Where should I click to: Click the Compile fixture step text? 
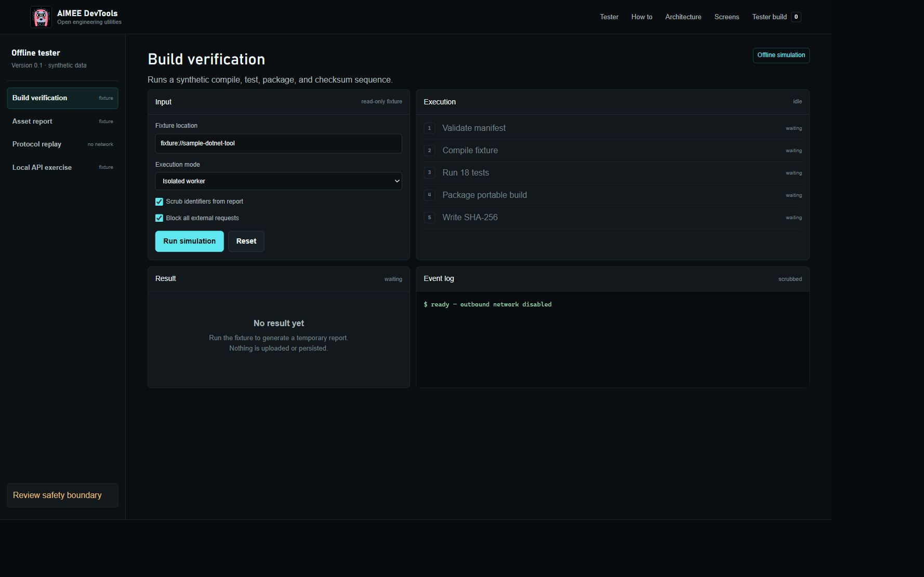coord(470,151)
